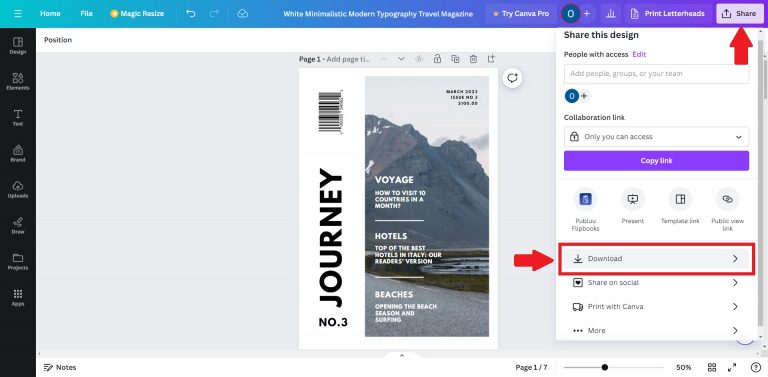The image size is (768, 377).
Task: Open the Apps sidebar panel
Action: (18, 297)
